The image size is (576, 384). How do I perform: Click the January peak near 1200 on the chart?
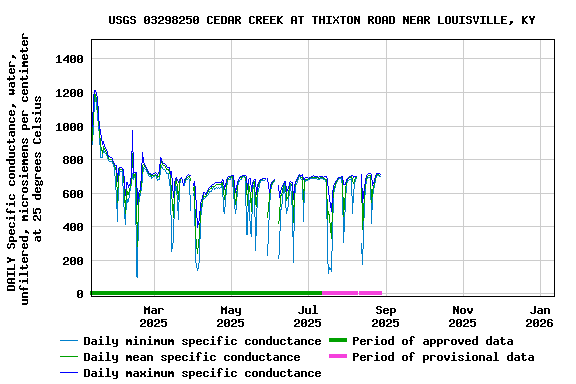[x=95, y=92]
